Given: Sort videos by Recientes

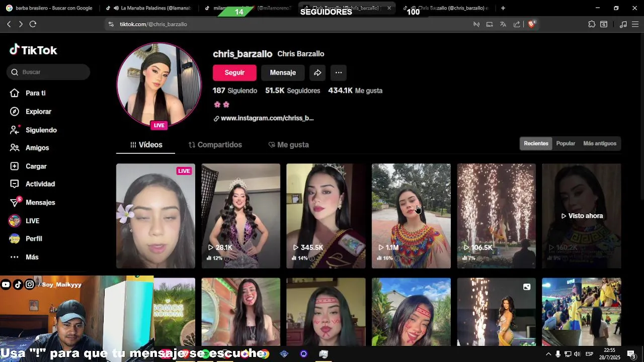Looking at the screenshot, I should pyautogui.click(x=536, y=143).
